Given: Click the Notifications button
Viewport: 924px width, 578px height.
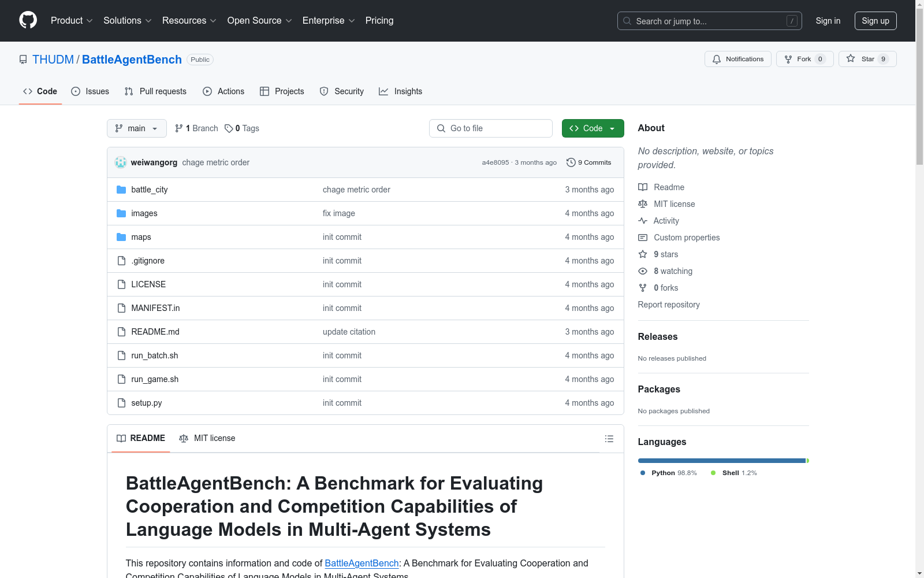Looking at the screenshot, I should coord(738,59).
